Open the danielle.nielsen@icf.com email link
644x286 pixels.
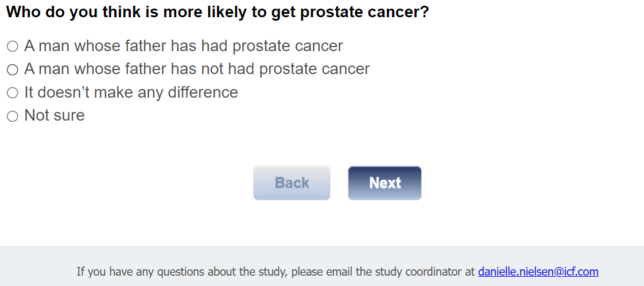[x=538, y=271]
